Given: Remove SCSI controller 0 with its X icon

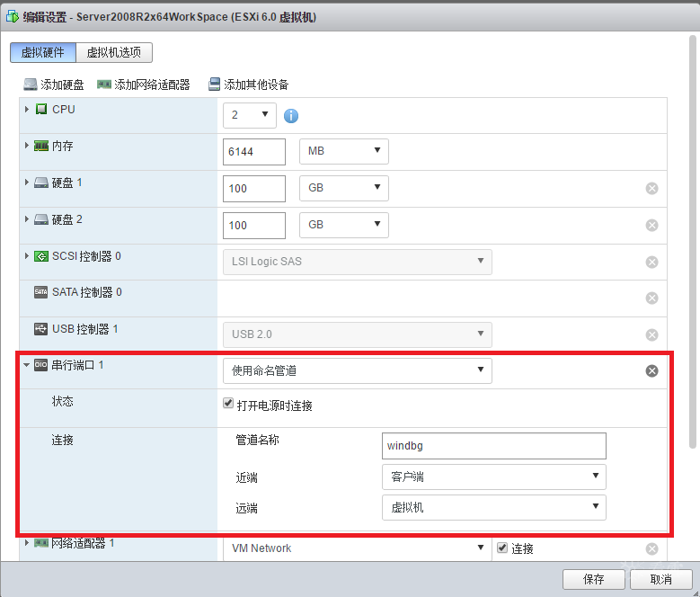Looking at the screenshot, I should pyautogui.click(x=651, y=263).
